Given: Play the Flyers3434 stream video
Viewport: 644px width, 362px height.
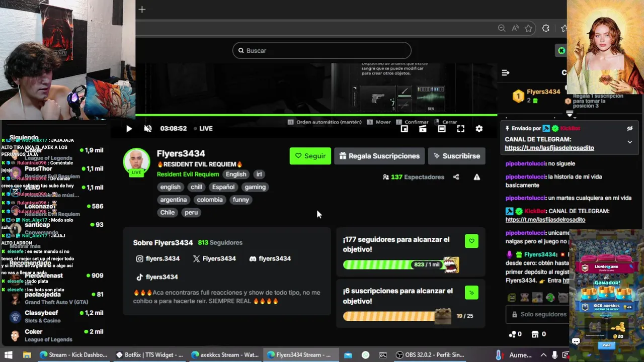Looking at the screenshot, I should coord(129,129).
